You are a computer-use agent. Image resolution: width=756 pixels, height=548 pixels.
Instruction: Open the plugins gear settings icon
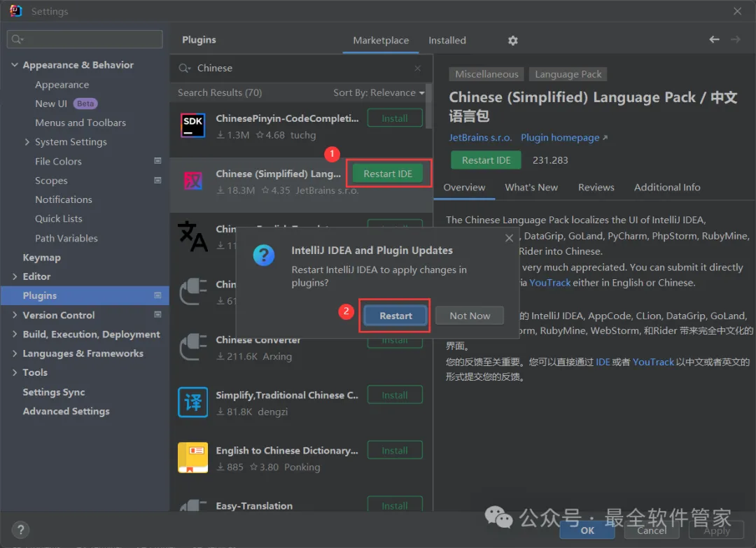pyautogui.click(x=512, y=41)
